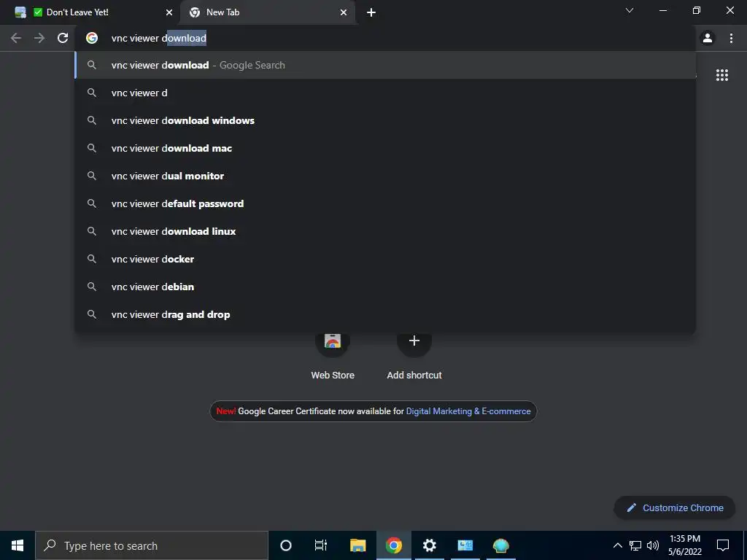Choose 'vnc viewer default password' suggestion
747x560 pixels.
tap(385, 203)
